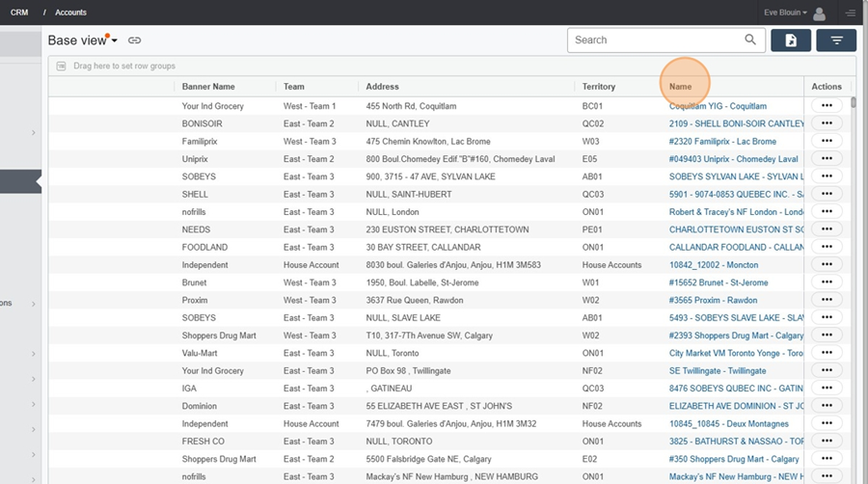The width and height of the screenshot is (868, 484).
Task: Open actions for SHELL SAINT-HUBERT row
Action: 827,194
